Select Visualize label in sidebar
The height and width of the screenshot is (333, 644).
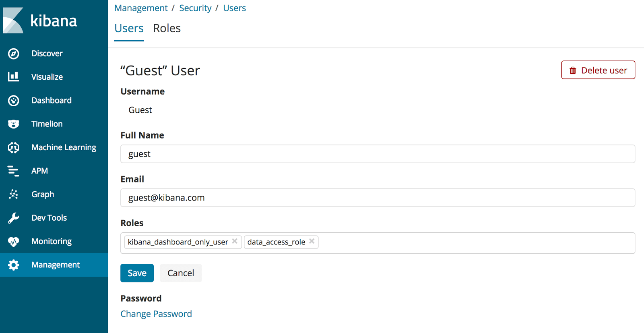pos(47,77)
